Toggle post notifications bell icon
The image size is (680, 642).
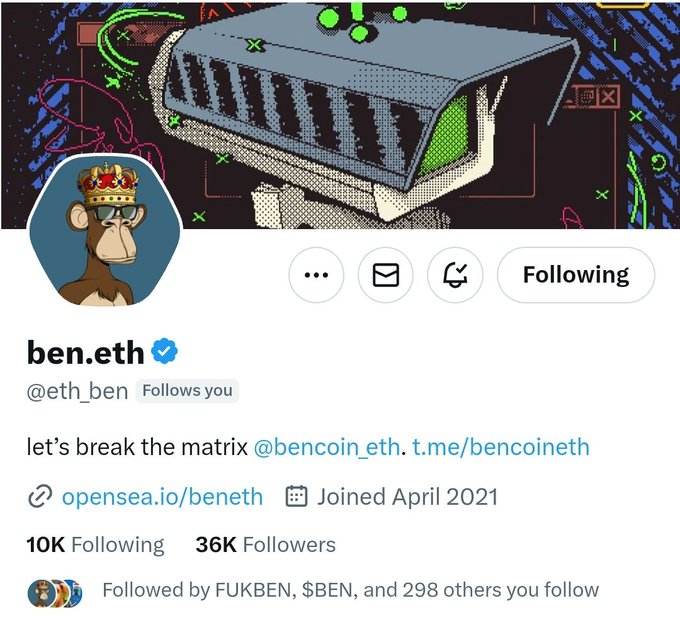coord(455,275)
